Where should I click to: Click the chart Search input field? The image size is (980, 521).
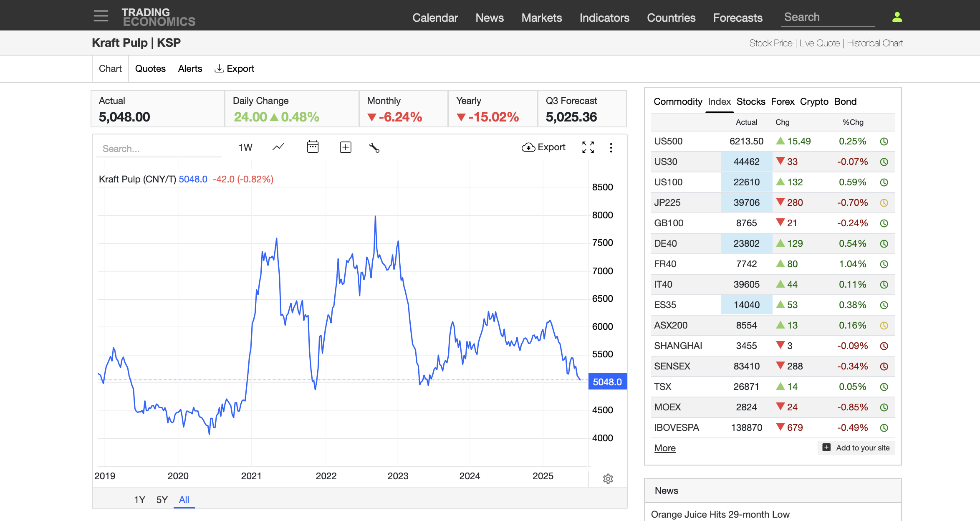[x=159, y=149]
